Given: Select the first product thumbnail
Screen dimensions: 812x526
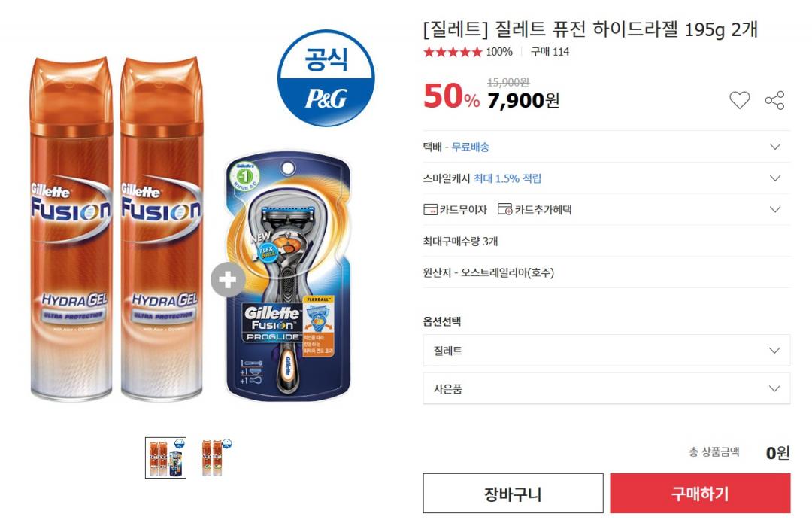Looking at the screenshot, I should click(165, 458).
